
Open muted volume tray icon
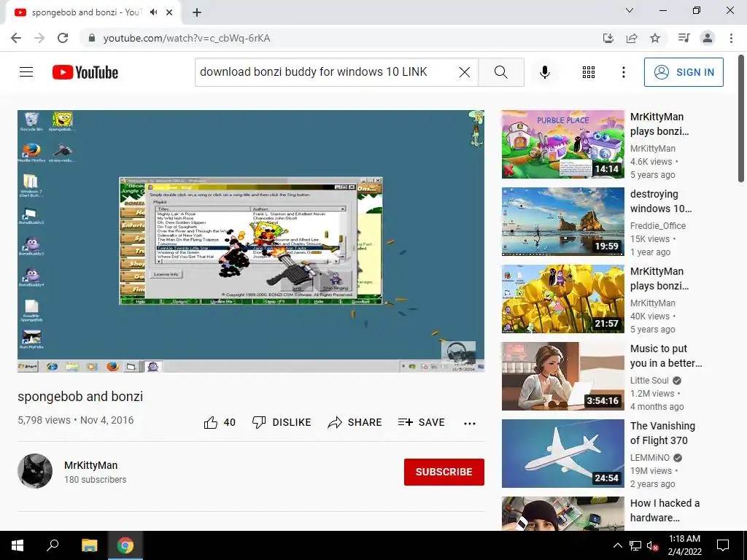click(x=653, y=545)
